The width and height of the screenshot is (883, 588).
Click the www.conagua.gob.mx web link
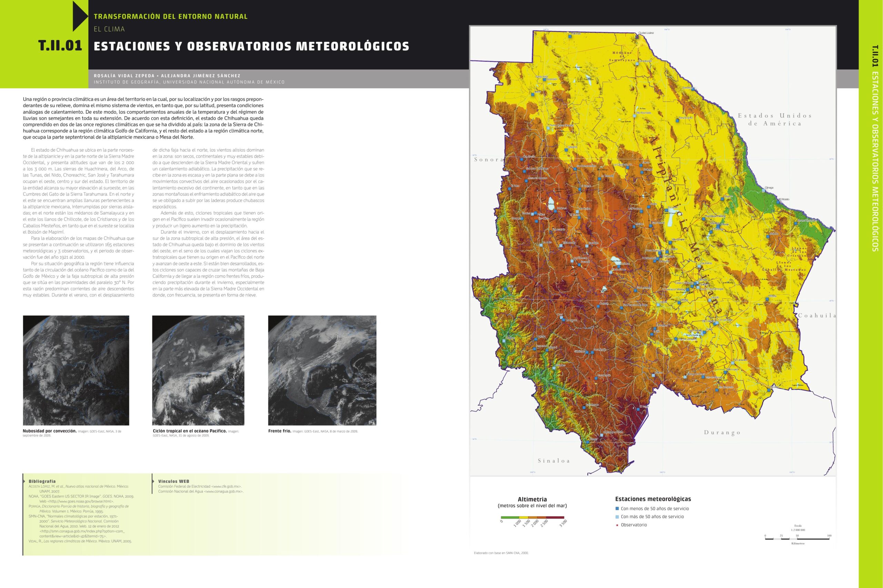pos(224,491)
